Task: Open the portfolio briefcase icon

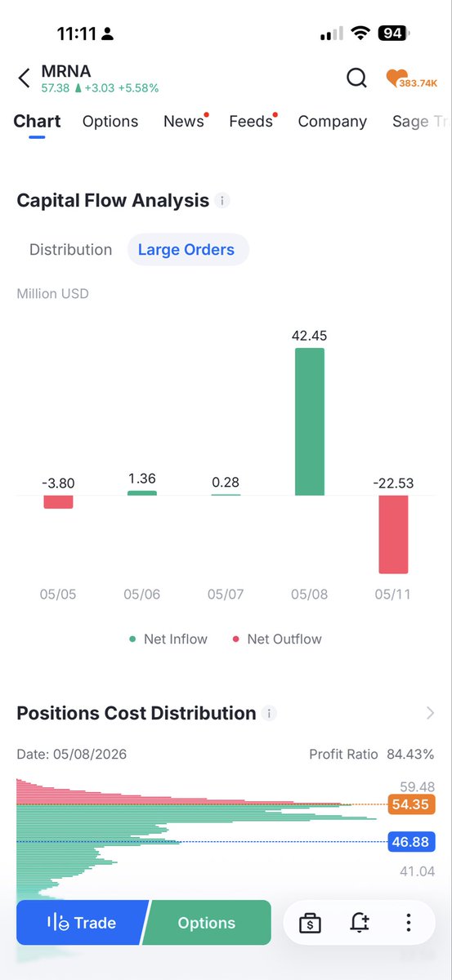Action: click(x=310, y=923)
